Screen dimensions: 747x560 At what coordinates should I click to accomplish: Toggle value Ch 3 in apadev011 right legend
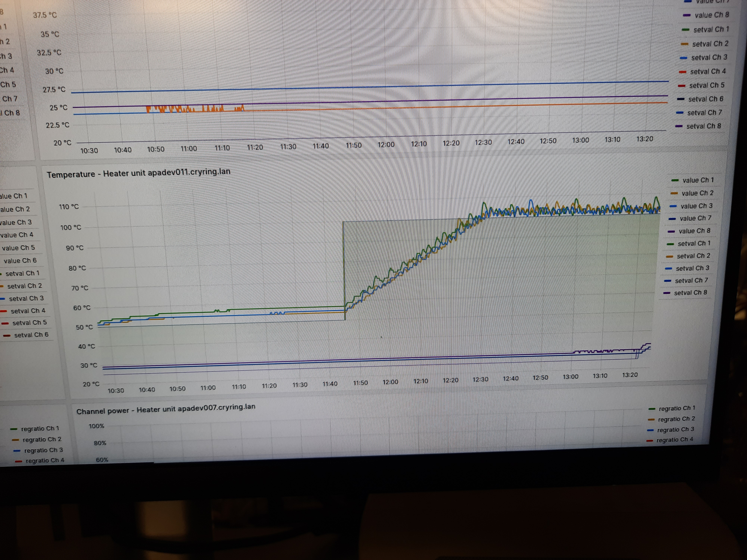pos(696,206)
